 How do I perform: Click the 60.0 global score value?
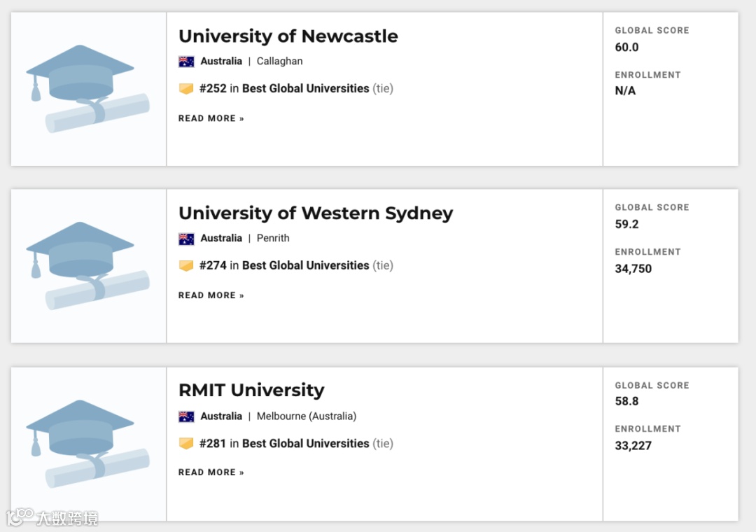point(626,48)
